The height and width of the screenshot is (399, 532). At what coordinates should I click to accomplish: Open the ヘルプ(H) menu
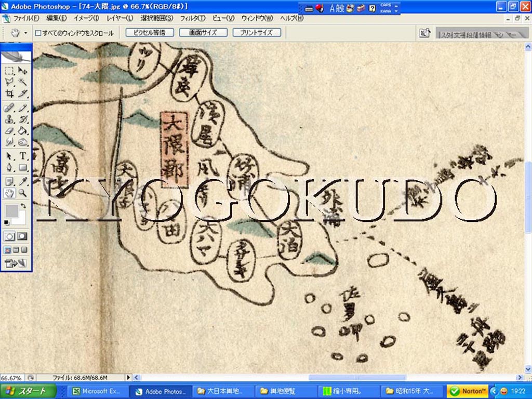[x=291, y=18]
